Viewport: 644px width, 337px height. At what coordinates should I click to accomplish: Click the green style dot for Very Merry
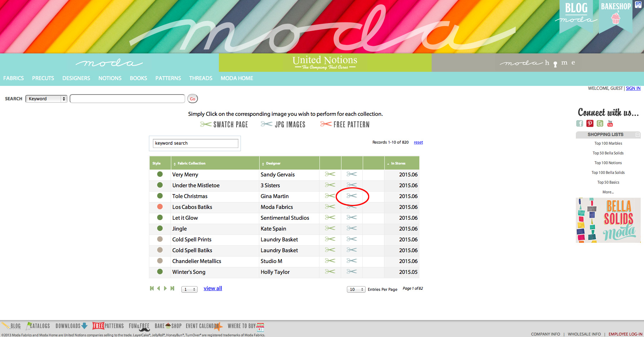[160, 174]
